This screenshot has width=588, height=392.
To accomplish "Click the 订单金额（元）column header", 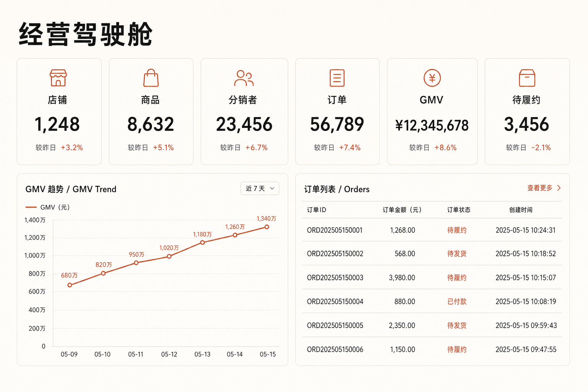I will coord(402,210).
